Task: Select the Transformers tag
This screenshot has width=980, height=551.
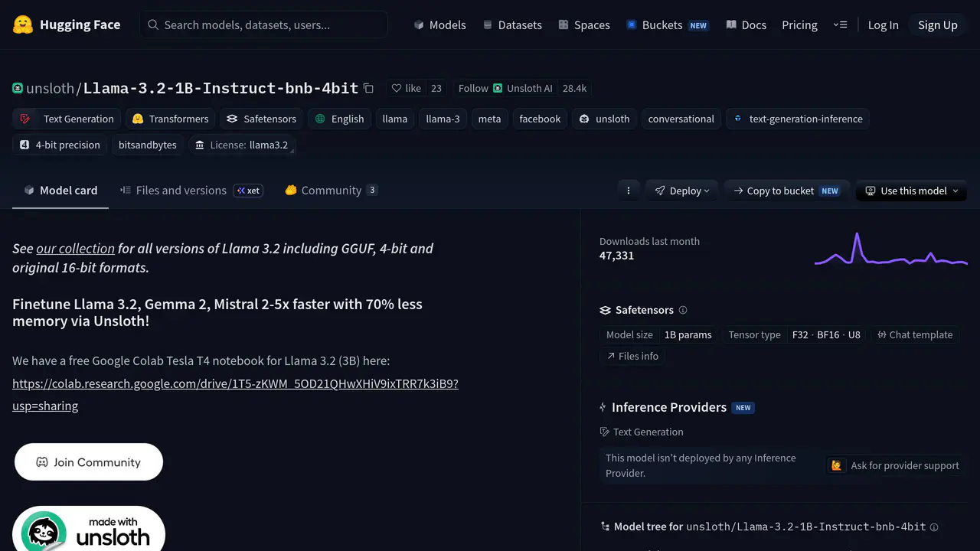Action: (170, 119)
